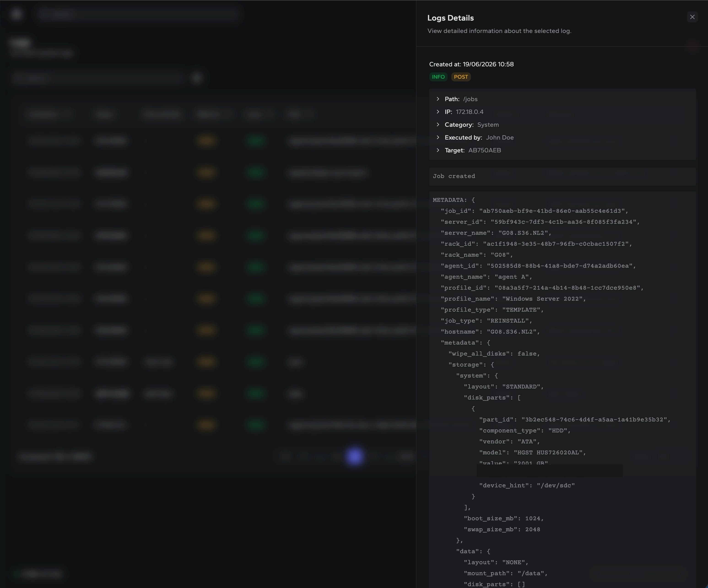This screenshot has width=708, height=588.
Task: Click the AB750AEB target value
Action: point(484,150)
